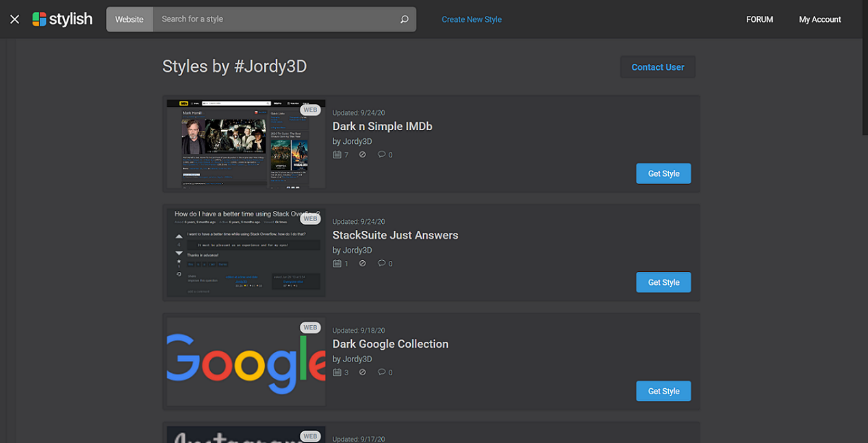Click the search magnifier icon
The image size is (868, 443).
pyautogui.click(x=405, y=19)
